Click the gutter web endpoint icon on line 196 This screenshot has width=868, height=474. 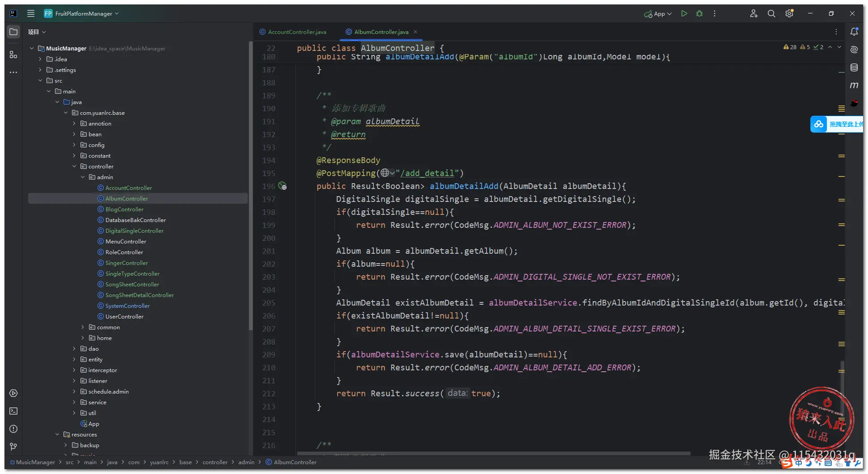click(283, 186)
